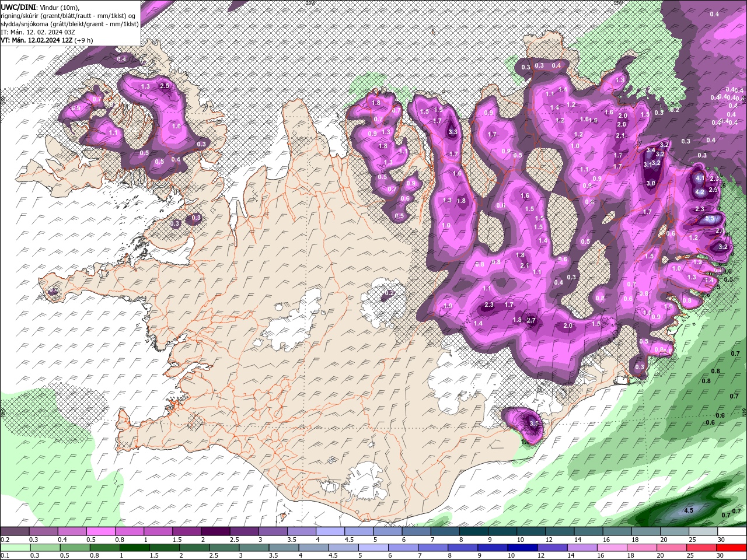Click the bright pink swatch between 0.5 and 0.8 in the upper legend row
The image size is (747, 560).
pos(100,531)
